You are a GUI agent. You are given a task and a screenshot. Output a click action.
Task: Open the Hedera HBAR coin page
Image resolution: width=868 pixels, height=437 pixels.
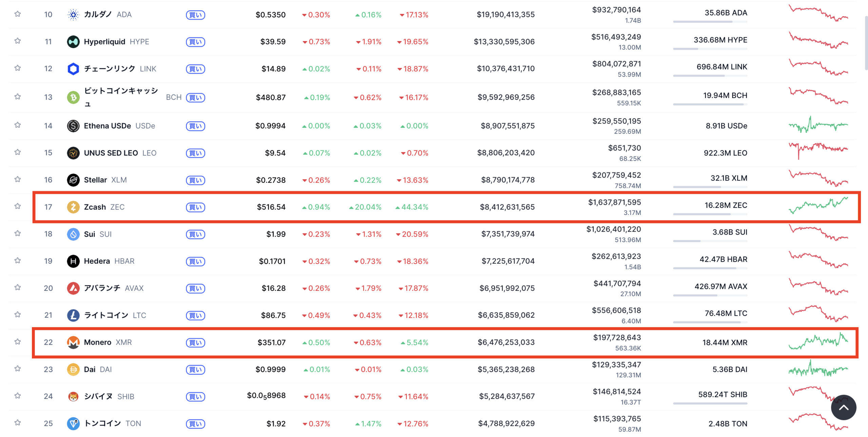[97, 261]
